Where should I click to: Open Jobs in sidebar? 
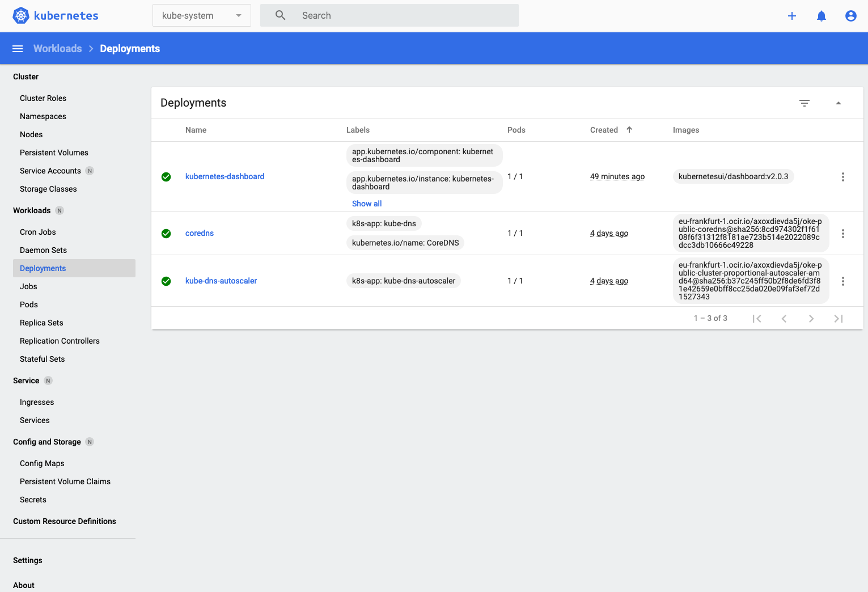(28, 286)
